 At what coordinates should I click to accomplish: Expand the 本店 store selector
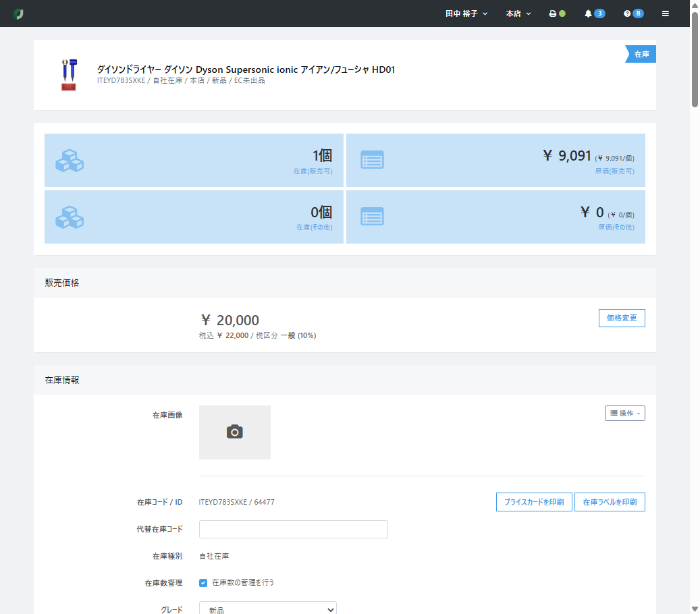click(518, 14)
